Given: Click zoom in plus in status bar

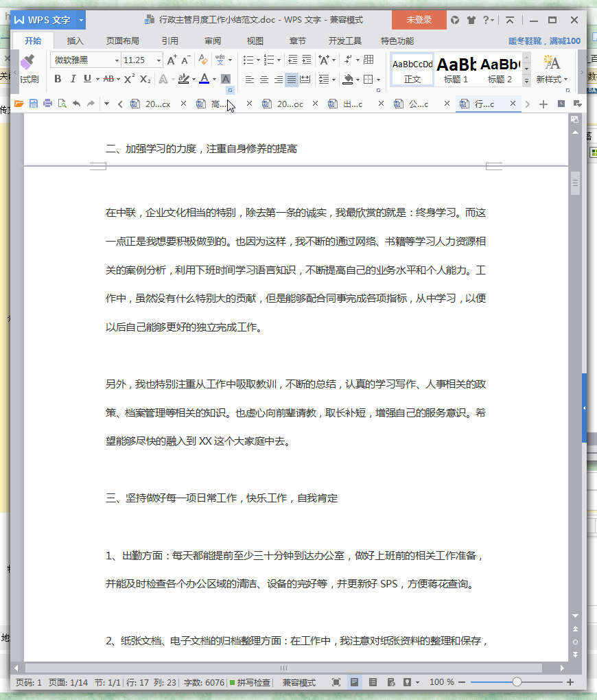Looking at the screenshot, I should (570, 682).
